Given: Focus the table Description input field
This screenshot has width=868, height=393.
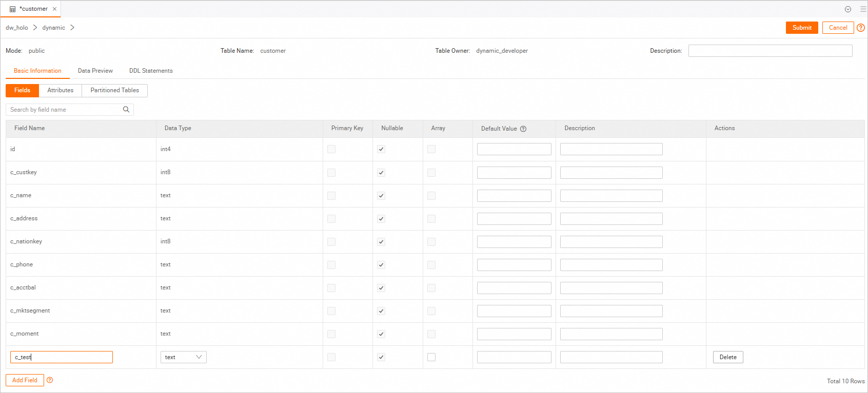Looking at the screenshot, I should click(770, 51).
